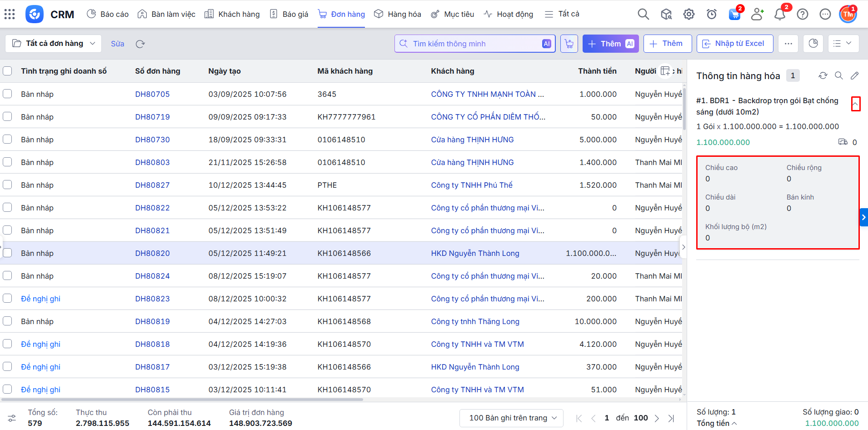
Task: Open the shopping cart icon beside search box
Action: (569, 44)
